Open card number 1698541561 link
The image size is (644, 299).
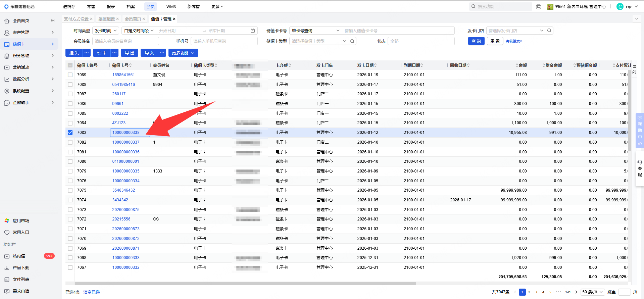123,75
